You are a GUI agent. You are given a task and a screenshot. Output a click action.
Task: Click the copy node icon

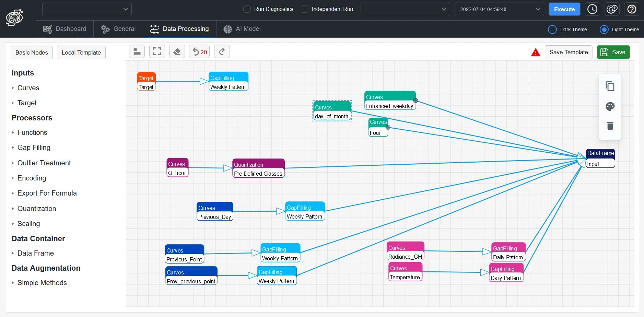pyautogui.click(x=610, y=86)
